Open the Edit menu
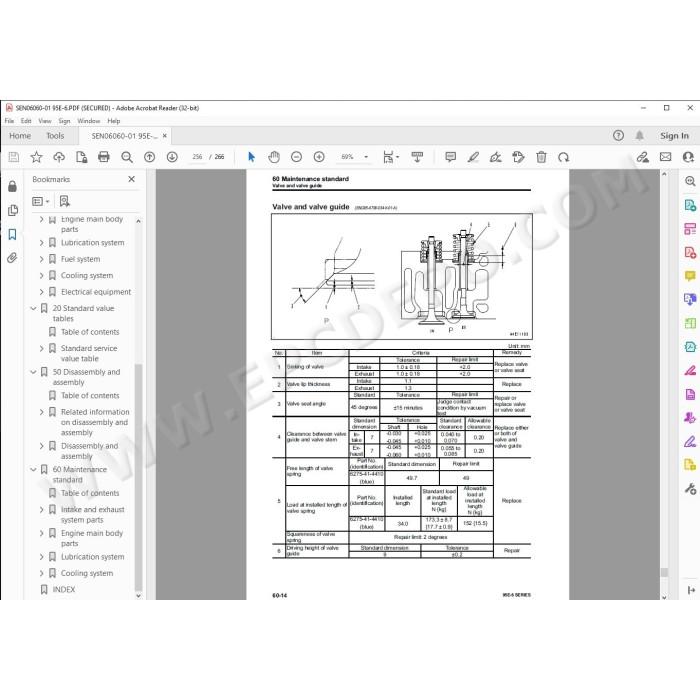The image size is (700, 700). pos(26,121)
